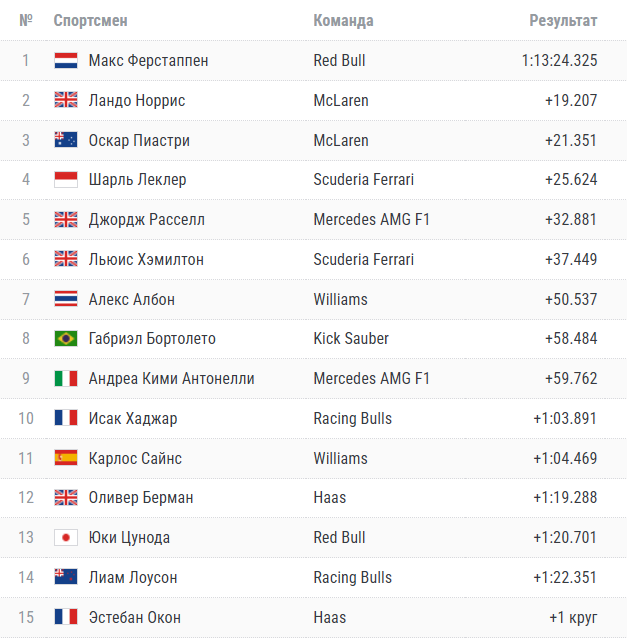627x638 pixels.
Task: Click the French flag beside Исак Хаджар
Action: pyautogui.click(x=66, y=419)
